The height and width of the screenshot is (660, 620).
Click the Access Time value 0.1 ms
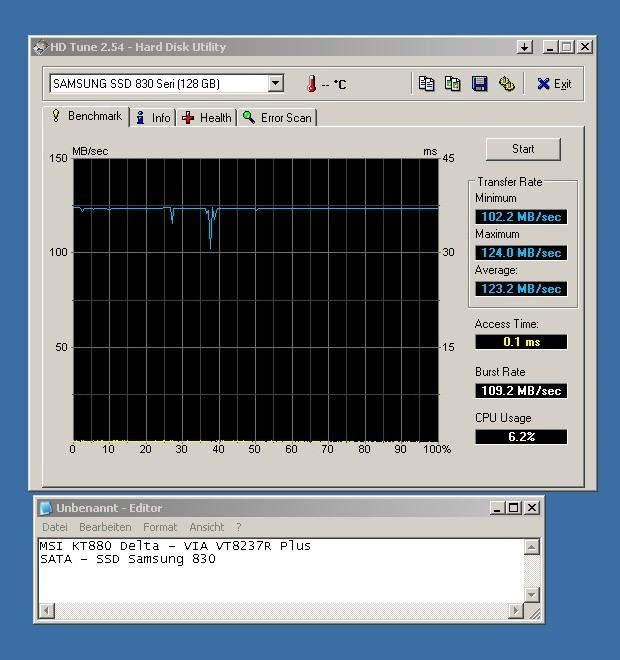521,342
